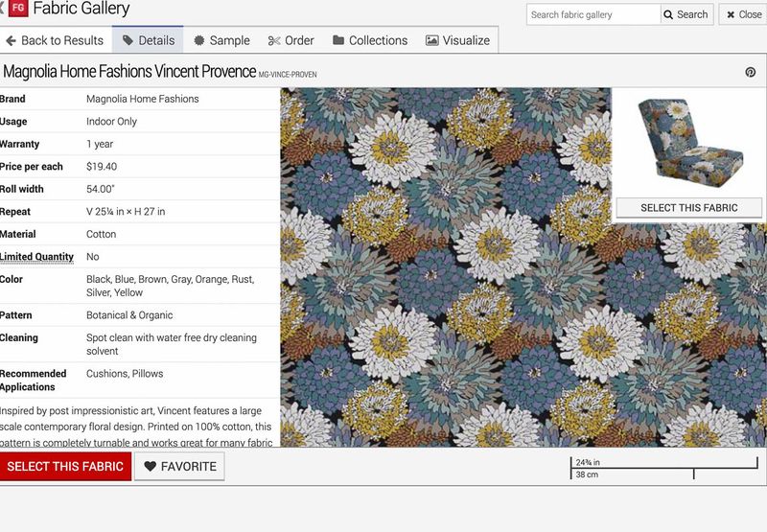Open the cushion preview thumbnail
767x532 pixels.
[689, 143]
